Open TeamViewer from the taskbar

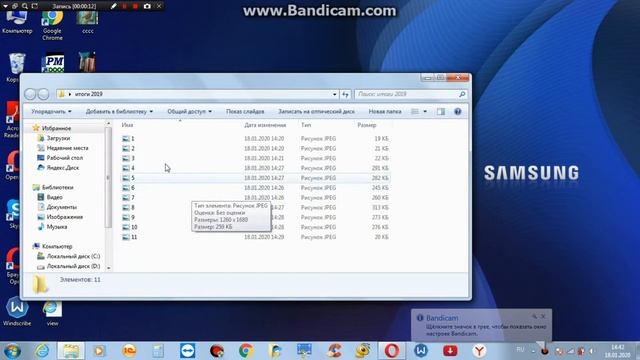187,351
